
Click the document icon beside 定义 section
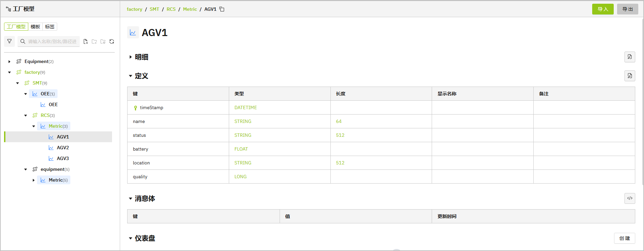click(630, 76)
